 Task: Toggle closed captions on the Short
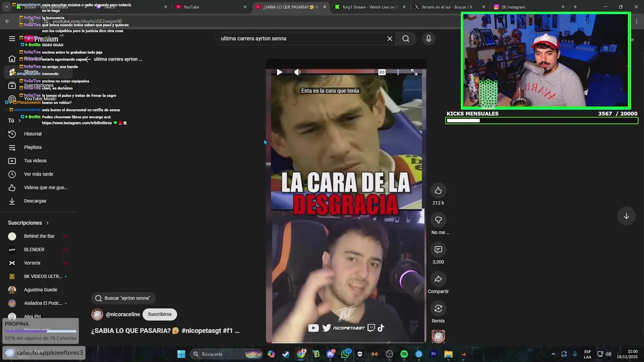(x=382, y=72)
